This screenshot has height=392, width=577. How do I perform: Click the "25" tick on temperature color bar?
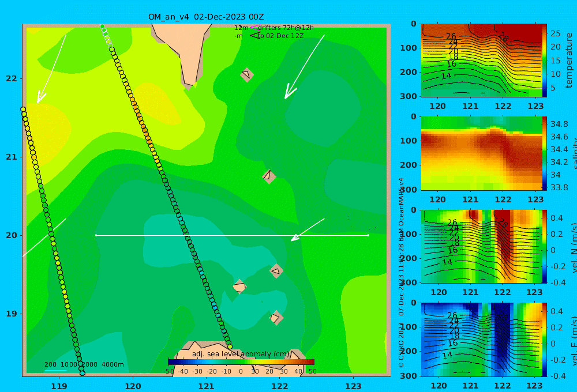tap(555, 33)
